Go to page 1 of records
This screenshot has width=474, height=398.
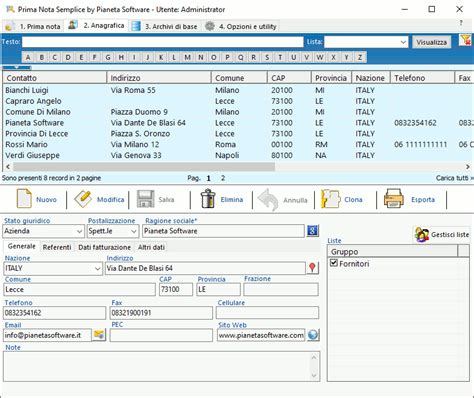point(208,178)
